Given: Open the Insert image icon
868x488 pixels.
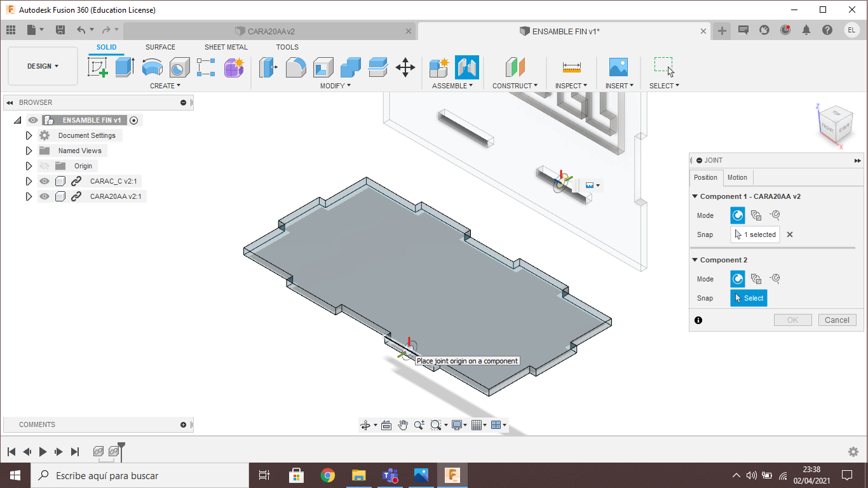Looking at the screenshot, I should tap(618, 67).
